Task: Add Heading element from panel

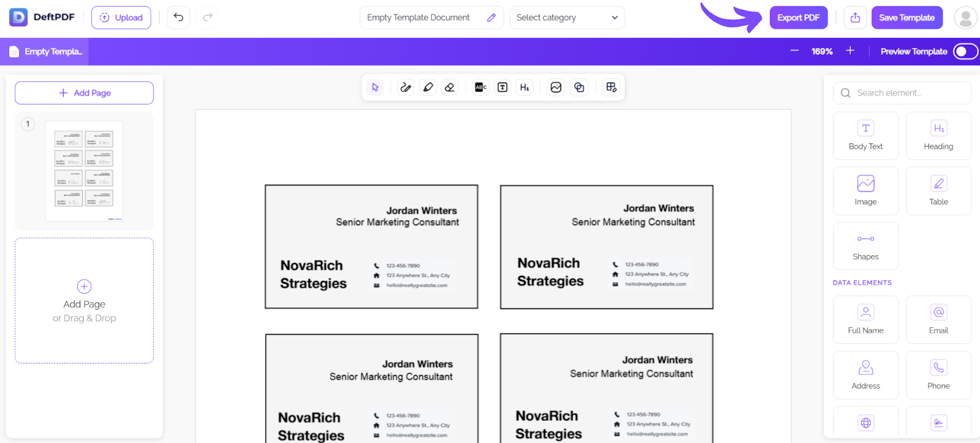Action: [x=938, y=136]
